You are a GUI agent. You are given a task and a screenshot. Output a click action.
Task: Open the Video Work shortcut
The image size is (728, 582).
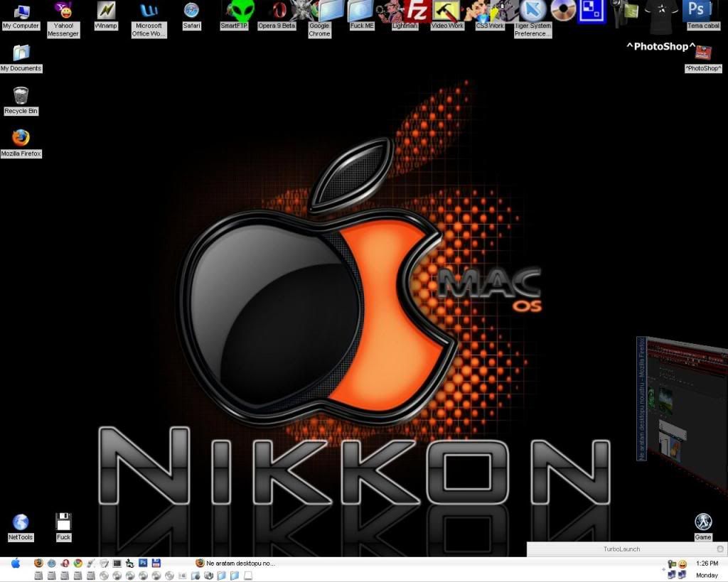(x=447, y=16)
